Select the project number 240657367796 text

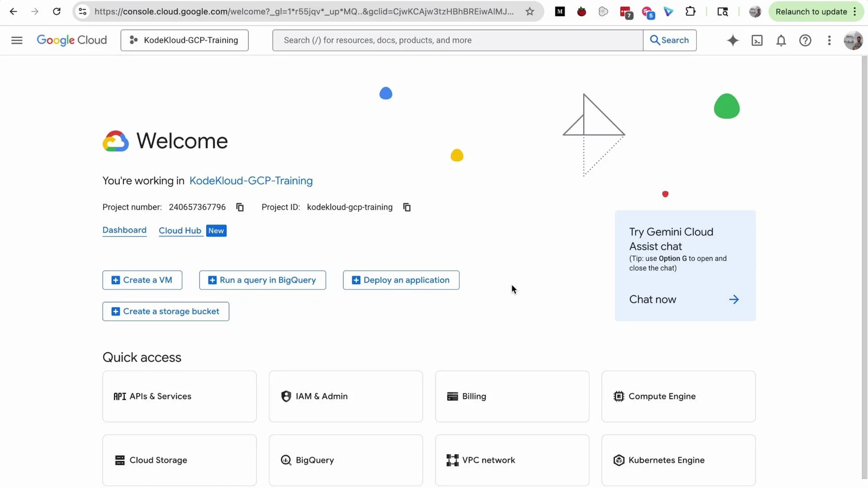197,207
